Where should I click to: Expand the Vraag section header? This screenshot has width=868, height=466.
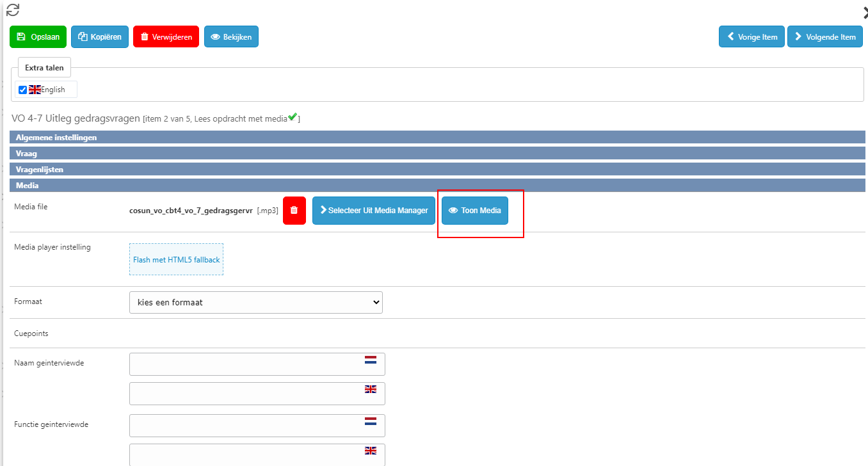point(27,154)
